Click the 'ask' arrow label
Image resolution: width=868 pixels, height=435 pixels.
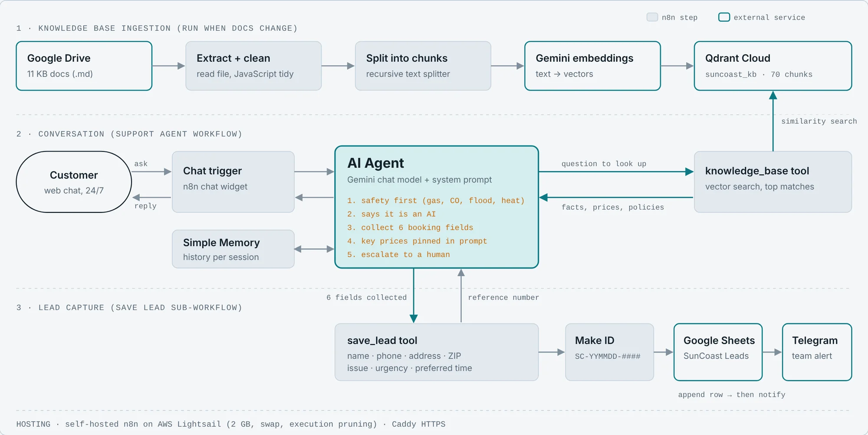[141, 164]
